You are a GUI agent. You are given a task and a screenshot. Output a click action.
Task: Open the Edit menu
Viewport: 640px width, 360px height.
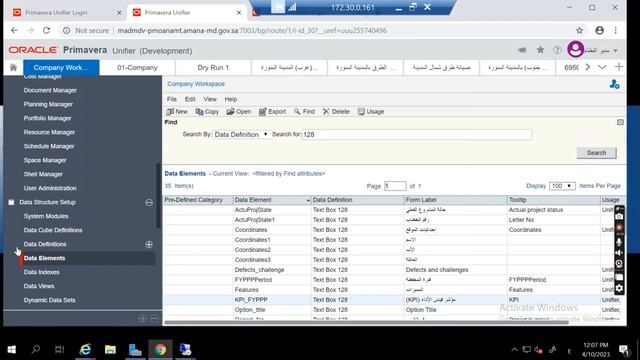[x=190, y=99]
